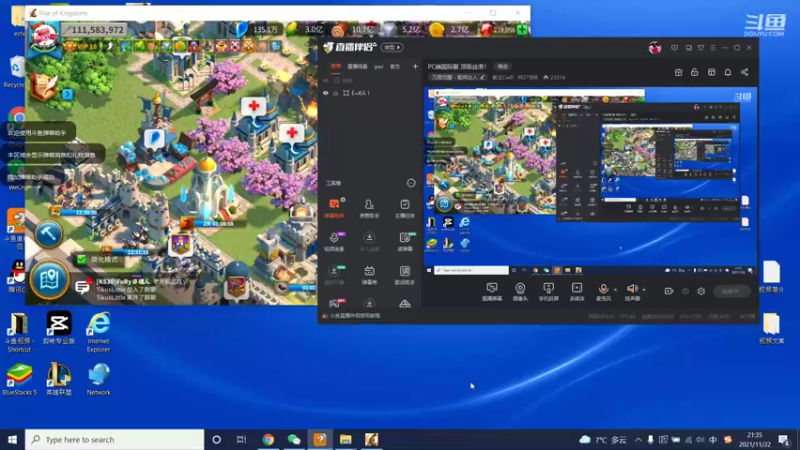Viewport: 800px width, 450px height.
Task: Click the store icon left of bell
Action: pyautogui.click(x=711, y=72)
